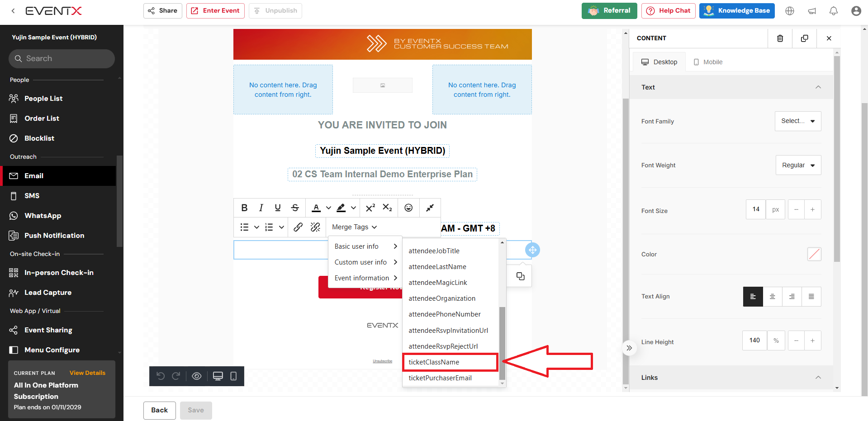Insert a bulleted list
Image resolution: width=868 pixels, height=421 pixels.
tap(244, 227)
